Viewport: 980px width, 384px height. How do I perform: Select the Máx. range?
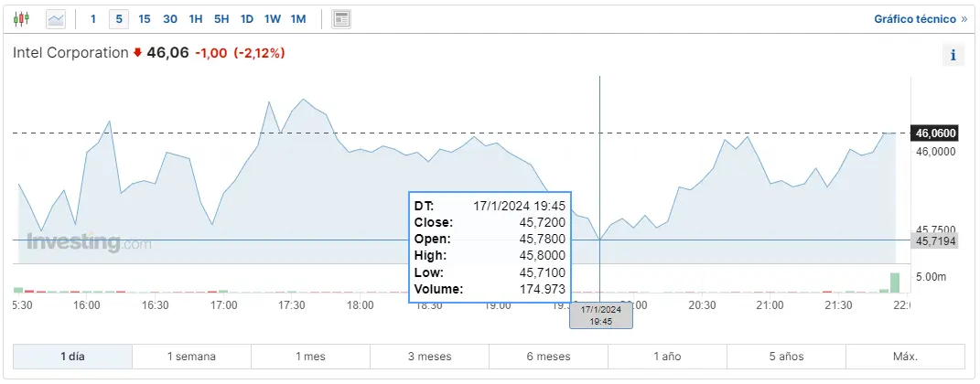(905, 357)
